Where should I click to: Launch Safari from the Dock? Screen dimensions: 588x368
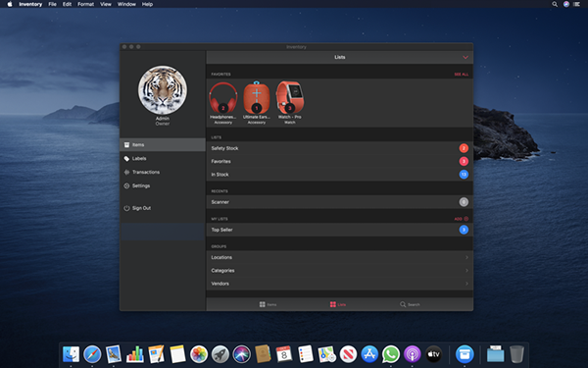tap(92, 354)
